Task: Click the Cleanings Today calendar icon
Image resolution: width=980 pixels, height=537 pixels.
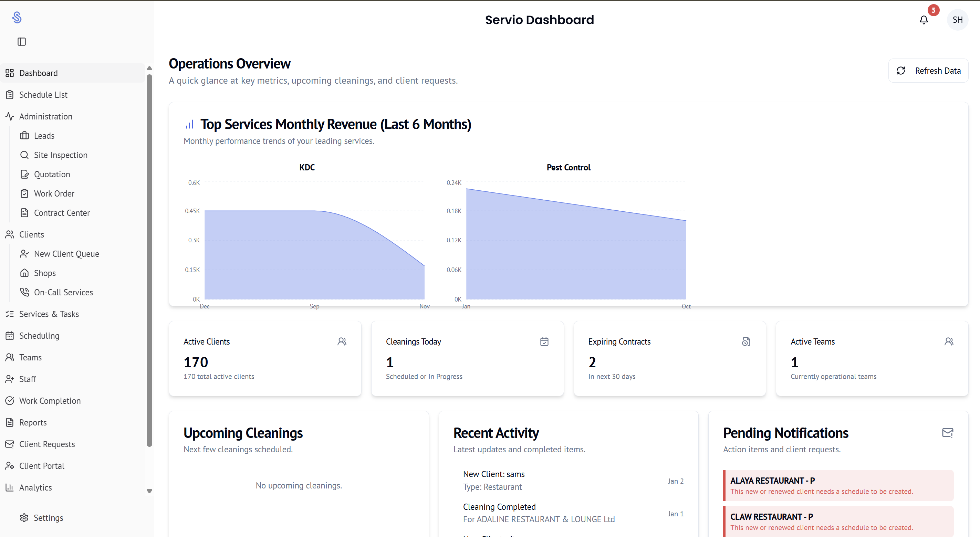Action: [x=544, y=341]
